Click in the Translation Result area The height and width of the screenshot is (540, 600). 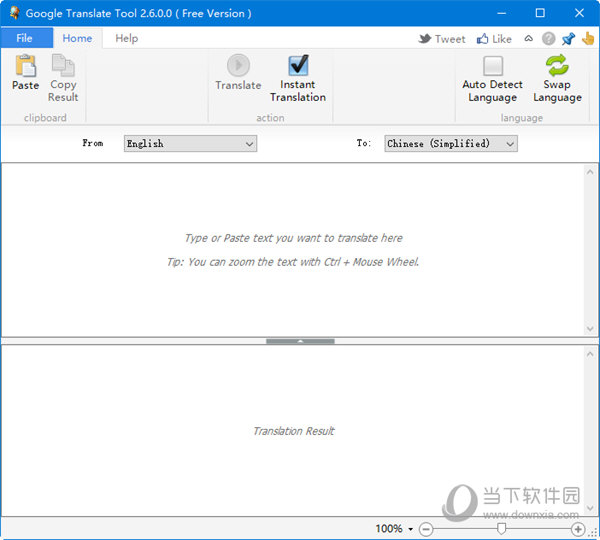pos(293,431)
